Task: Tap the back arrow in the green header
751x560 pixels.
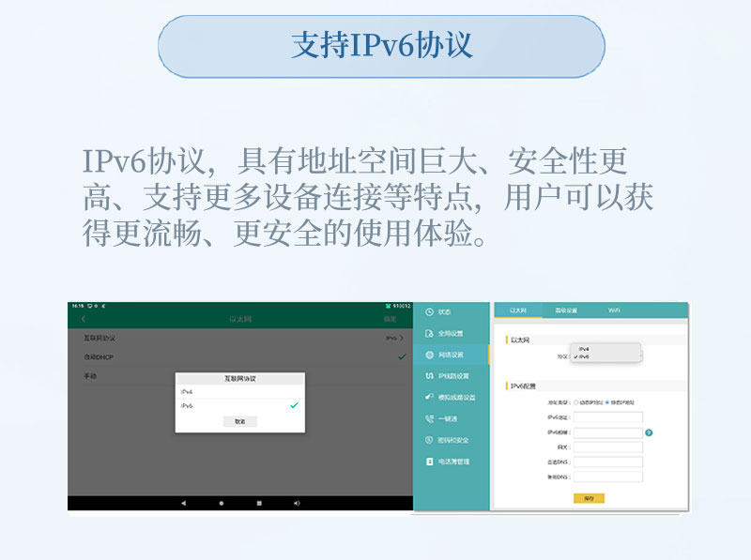Action: (x=84, y=319)
